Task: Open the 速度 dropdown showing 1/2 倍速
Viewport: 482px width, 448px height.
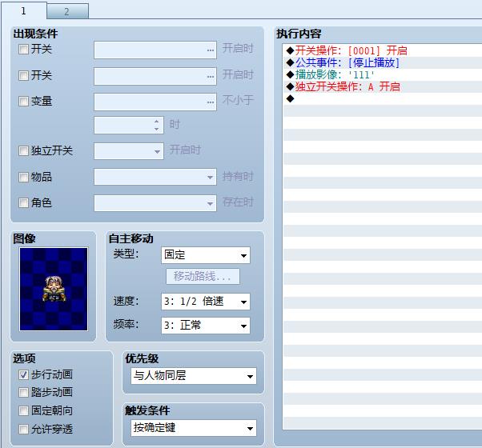Action: 206,302
